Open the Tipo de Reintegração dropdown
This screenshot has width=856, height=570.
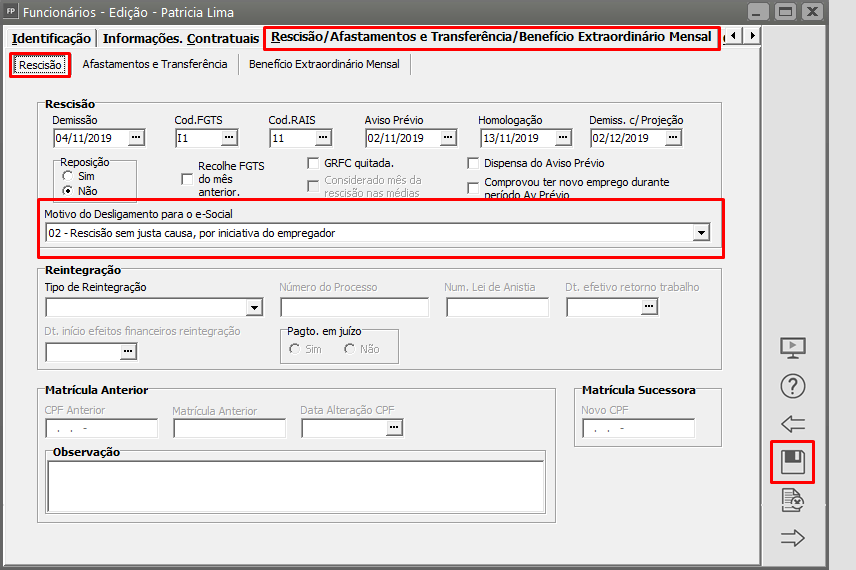click(254, 308)
